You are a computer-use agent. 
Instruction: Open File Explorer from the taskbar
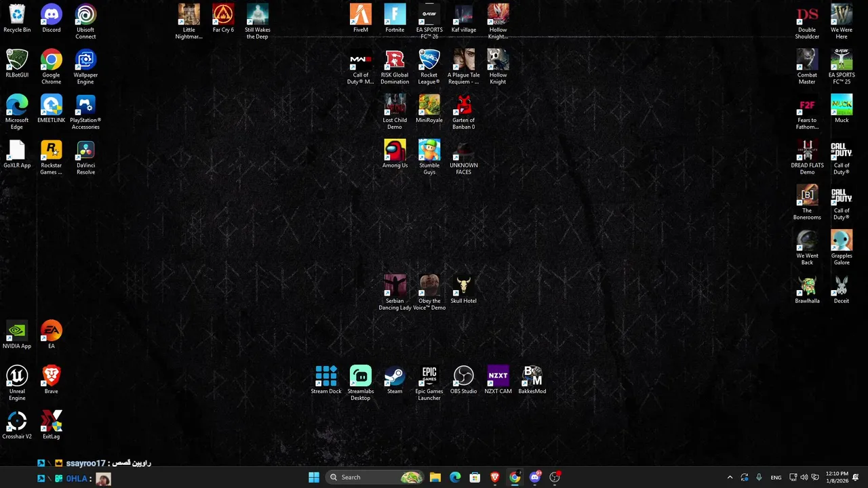435,477
